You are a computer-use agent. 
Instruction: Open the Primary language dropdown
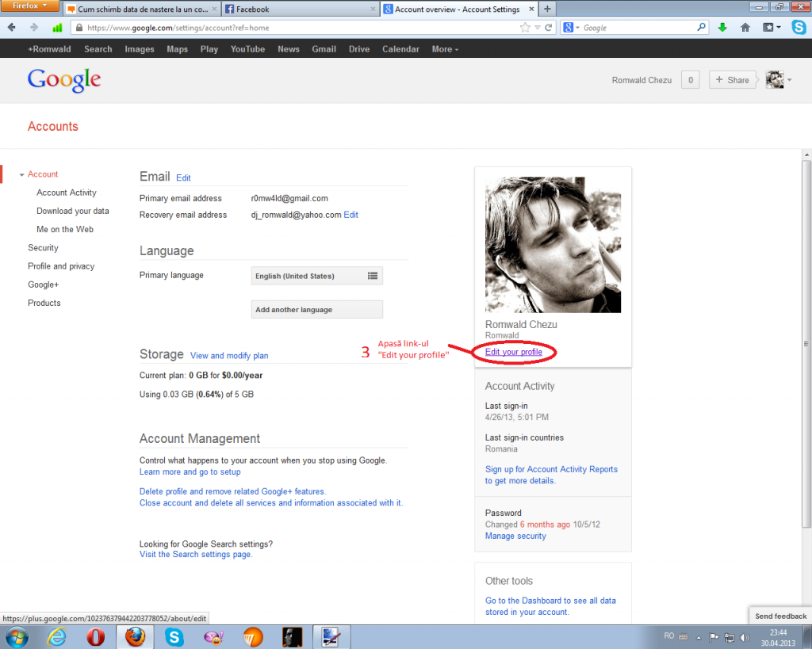(317, 276)
